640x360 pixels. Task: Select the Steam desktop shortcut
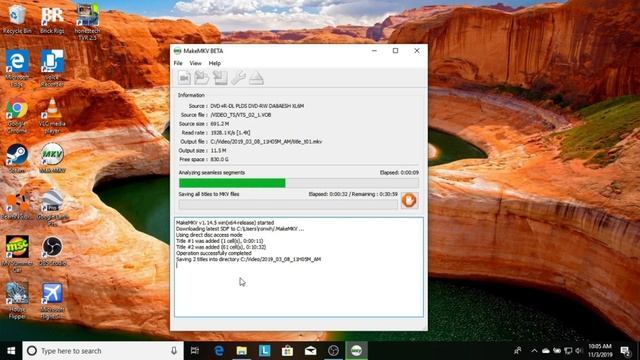17,158
